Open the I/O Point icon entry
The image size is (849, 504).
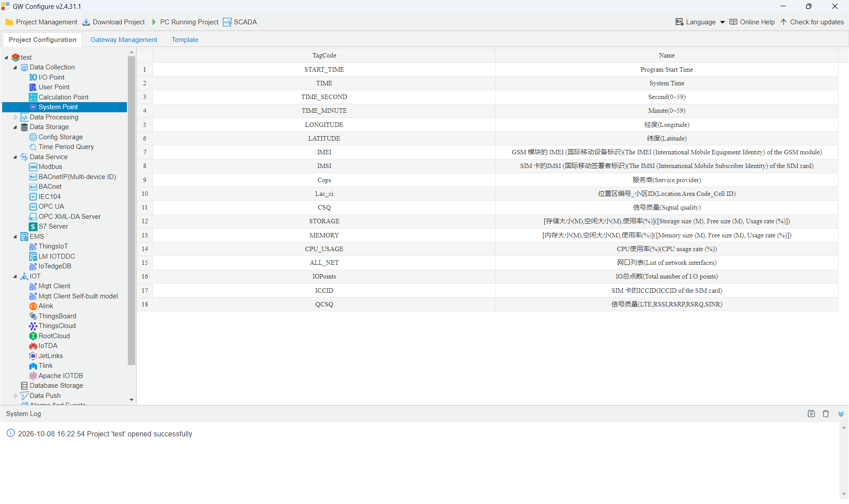33,77
